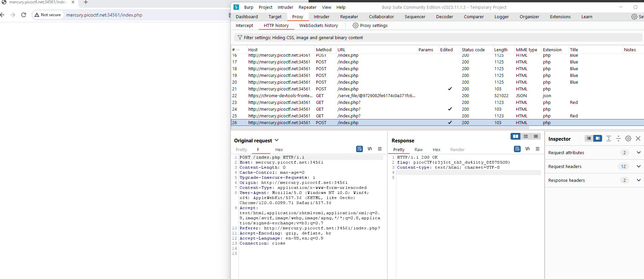Switch to the Learn tab
The image size is (644, 279).
[587, 17]
